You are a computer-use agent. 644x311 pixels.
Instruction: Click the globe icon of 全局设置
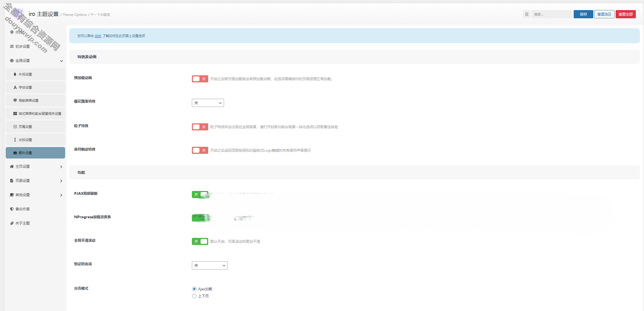[x=12, y=61]
